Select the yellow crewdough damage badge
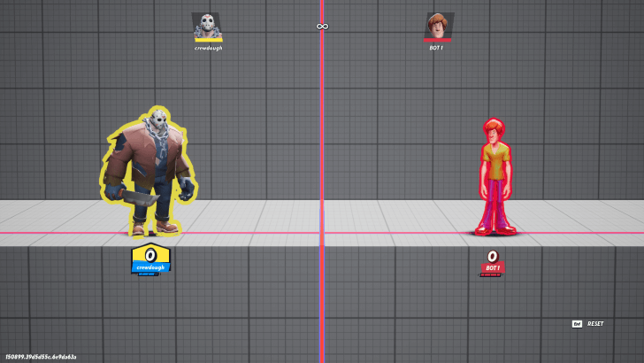This screenshot has height=363, width=644. [x=150, y=259]
